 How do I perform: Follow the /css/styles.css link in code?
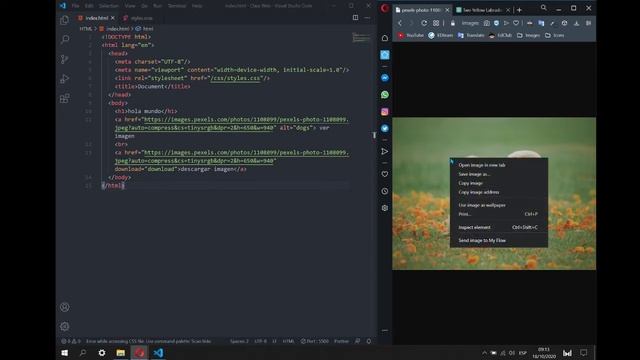[236, 78]
